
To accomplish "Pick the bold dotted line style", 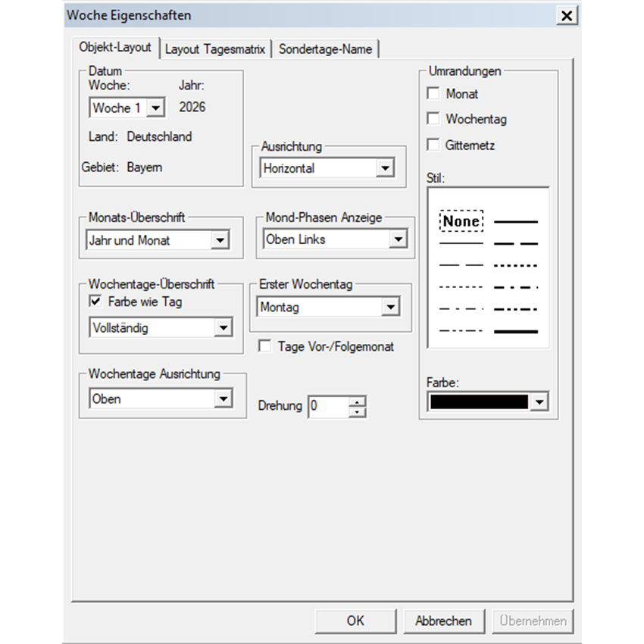I will coord(515,266).
